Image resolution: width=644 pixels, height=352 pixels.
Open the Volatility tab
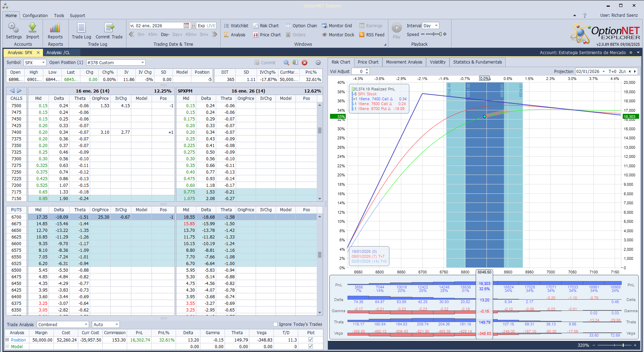coord(438,62)
